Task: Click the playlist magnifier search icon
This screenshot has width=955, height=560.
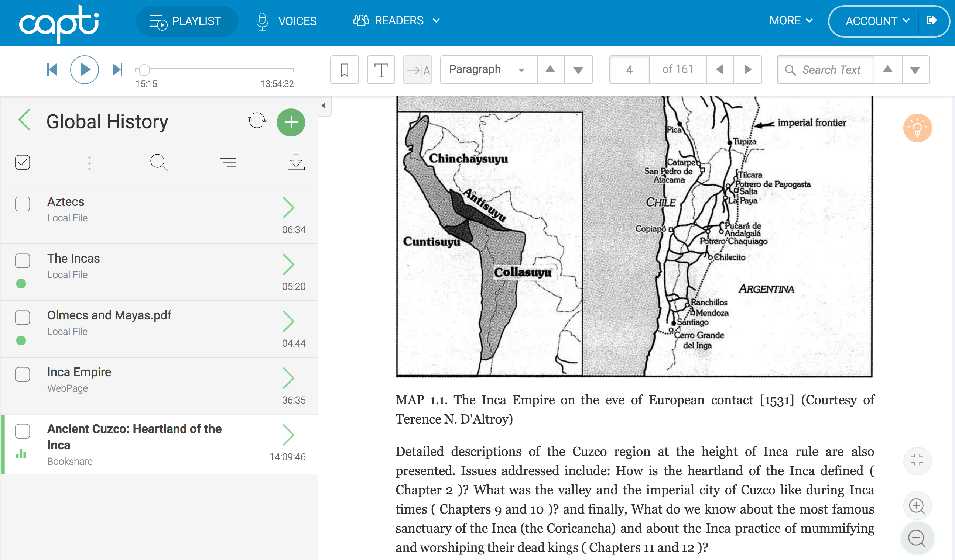Action: click(x=158, y=162)
